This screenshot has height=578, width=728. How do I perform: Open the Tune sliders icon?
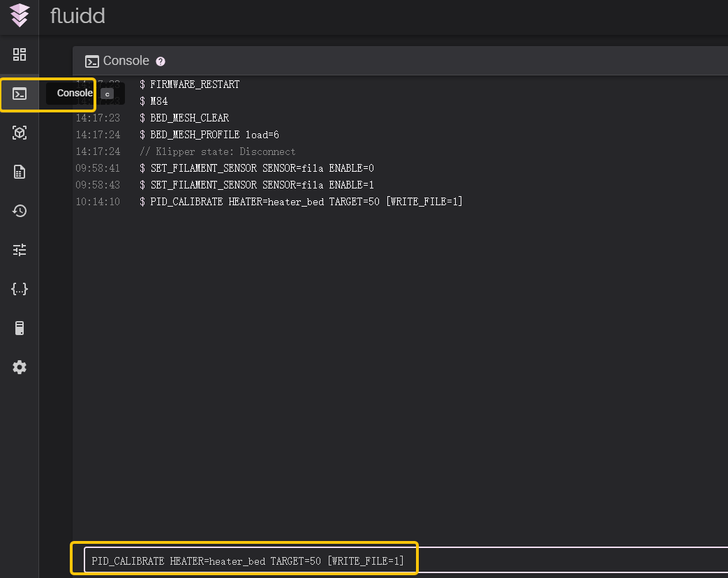click(20, 250)
